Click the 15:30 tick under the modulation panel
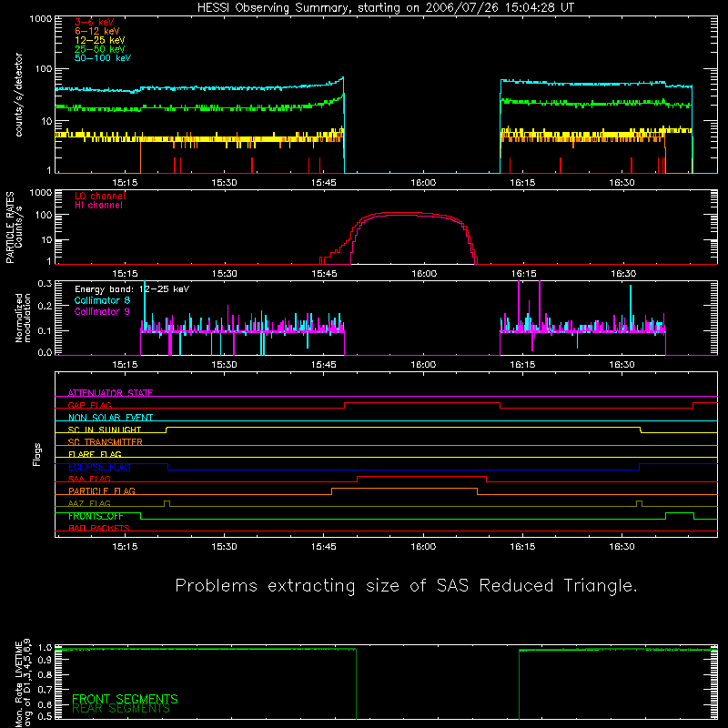Image resolution: width=728 pixels, height=728 pixels. (224, 365)
